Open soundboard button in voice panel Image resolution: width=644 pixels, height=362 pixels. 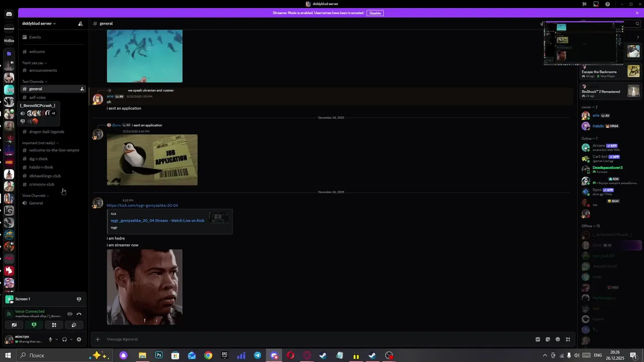point(74,325)
